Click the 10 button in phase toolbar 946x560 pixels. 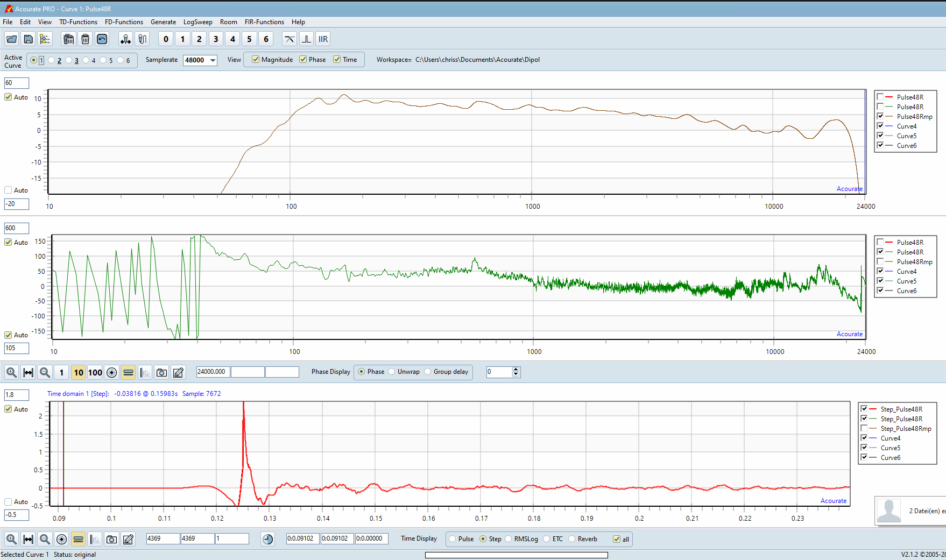click(x=78, y=372)
